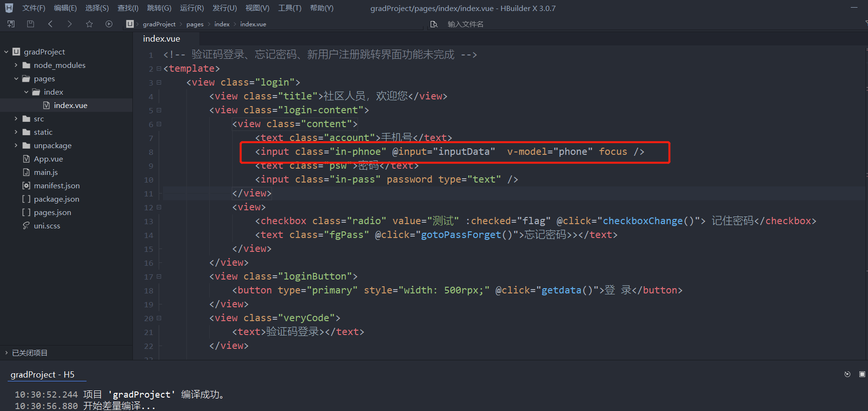Open the 文件(F) menu
Screen dimensions: 868x411
click(33, 8)
